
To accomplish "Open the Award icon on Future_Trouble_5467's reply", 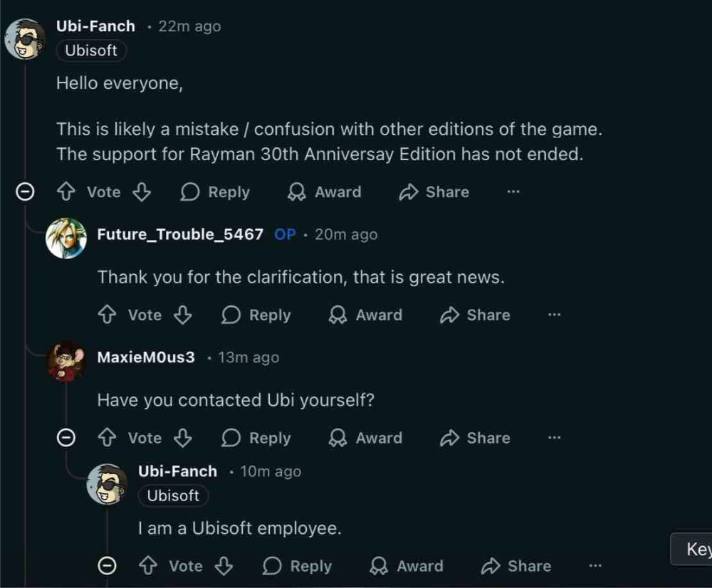I will (x=365, y=315).
